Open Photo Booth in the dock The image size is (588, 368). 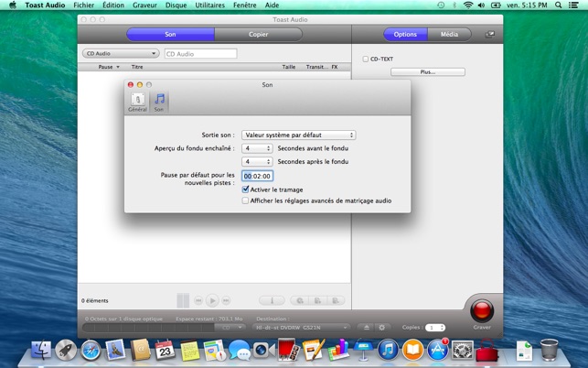(289, 349)
